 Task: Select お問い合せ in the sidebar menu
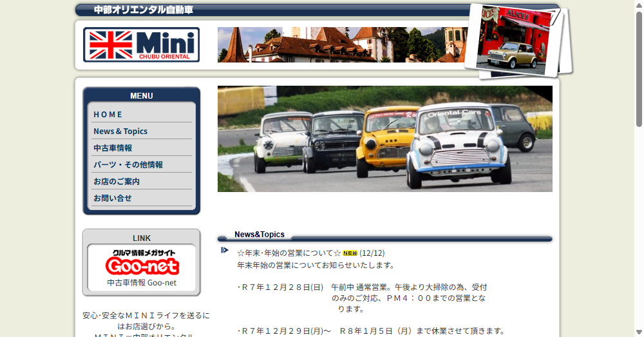click(113, 198)
